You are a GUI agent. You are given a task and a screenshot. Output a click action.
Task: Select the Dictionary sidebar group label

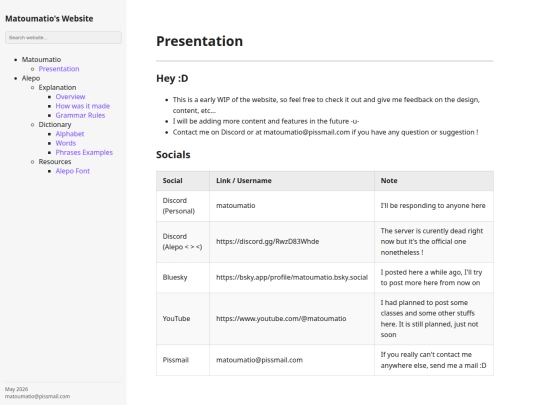(x=55, y=125)
